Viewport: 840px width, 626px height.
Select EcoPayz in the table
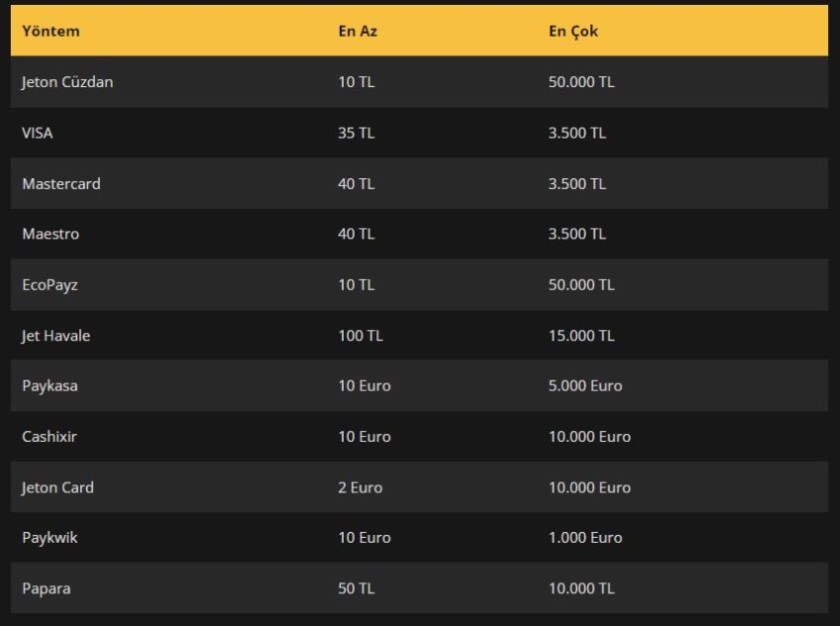49,285
